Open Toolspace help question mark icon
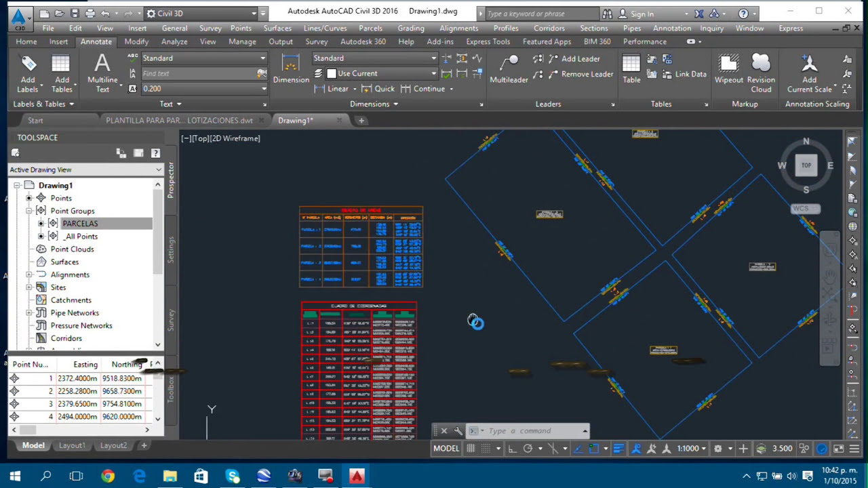The image size is (868, 488). pos(155,153)
